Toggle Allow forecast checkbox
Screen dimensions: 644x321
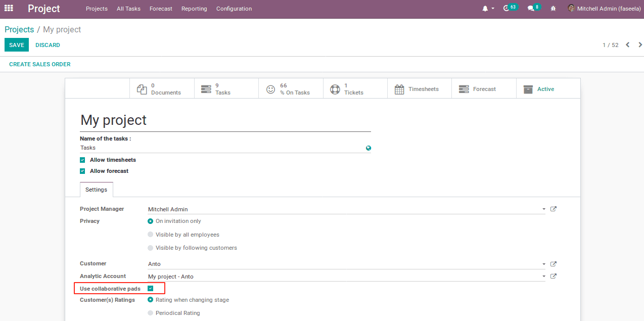tap(82, 171)
